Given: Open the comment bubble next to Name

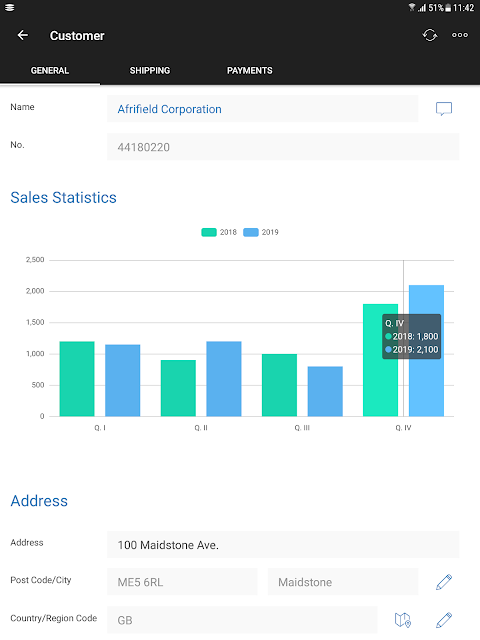Looking at the screenshot, I should (444, 109).
